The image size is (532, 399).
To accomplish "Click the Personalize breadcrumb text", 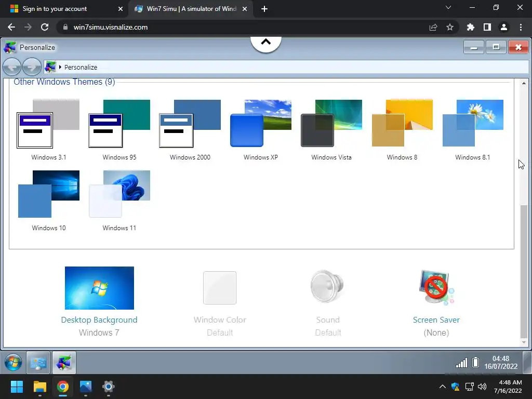I will pyautogui.click(x=81, y=67).
